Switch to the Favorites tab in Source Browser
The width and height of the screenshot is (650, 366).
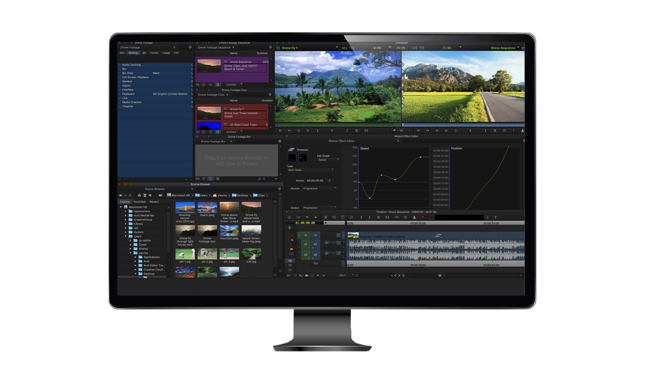pyautogui.click(x=139, y=202)
